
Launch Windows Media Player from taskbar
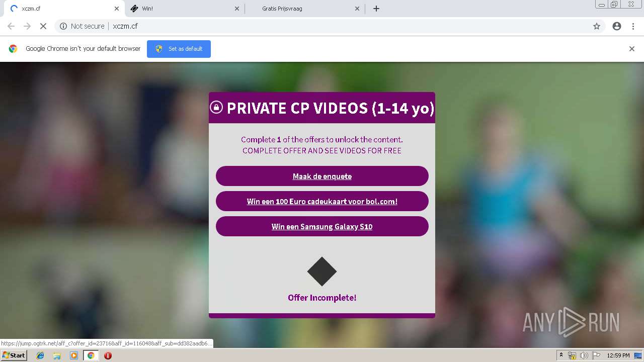[74, 355]
